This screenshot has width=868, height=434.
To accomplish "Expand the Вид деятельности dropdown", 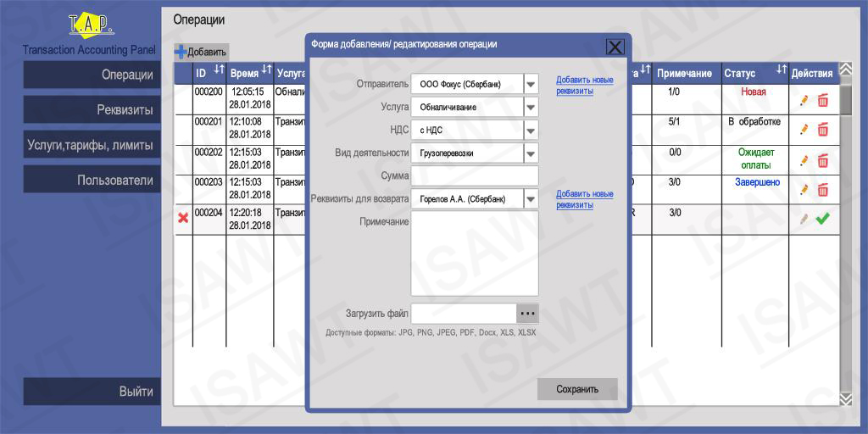I will [531, 153].
